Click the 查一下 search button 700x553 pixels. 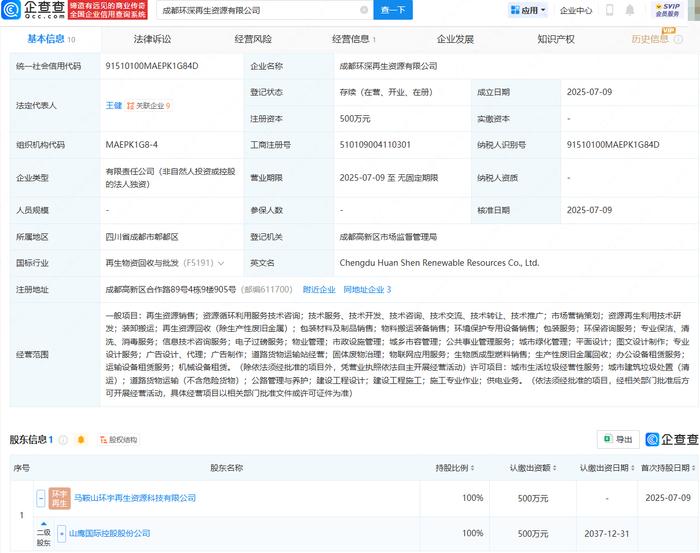coord(393,10)
